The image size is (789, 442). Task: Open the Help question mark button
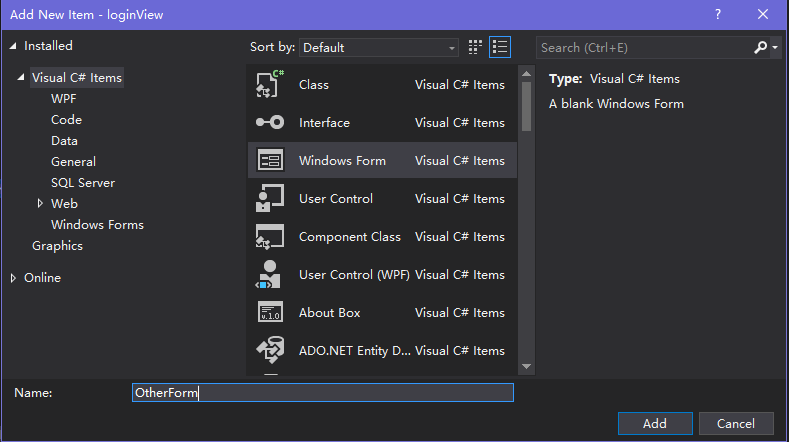pos(718,15)
